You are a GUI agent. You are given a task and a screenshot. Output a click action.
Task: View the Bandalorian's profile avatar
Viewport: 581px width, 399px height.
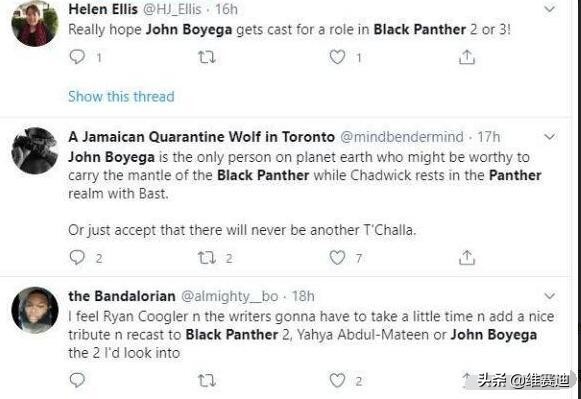tap(35, 310)
